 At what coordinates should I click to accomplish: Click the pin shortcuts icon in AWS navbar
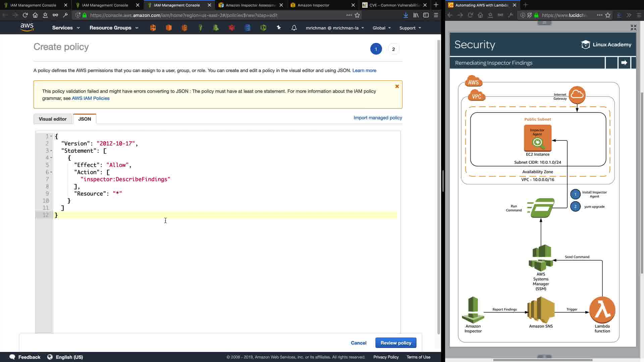279,28
